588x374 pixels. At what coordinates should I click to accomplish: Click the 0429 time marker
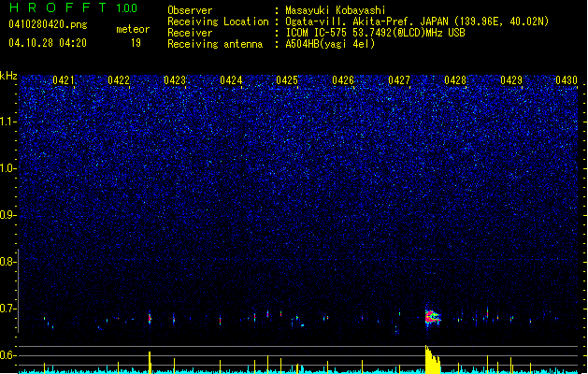click(511, 80)
